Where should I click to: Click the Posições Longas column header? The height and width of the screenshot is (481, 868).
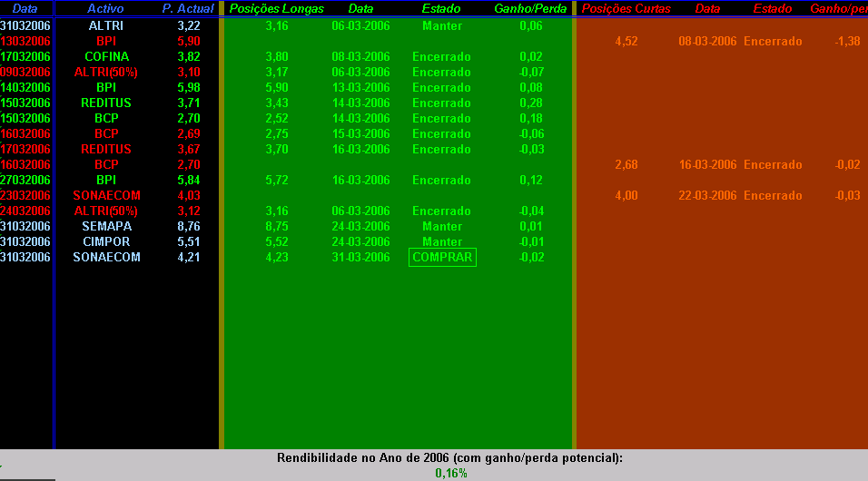point(276,9)
